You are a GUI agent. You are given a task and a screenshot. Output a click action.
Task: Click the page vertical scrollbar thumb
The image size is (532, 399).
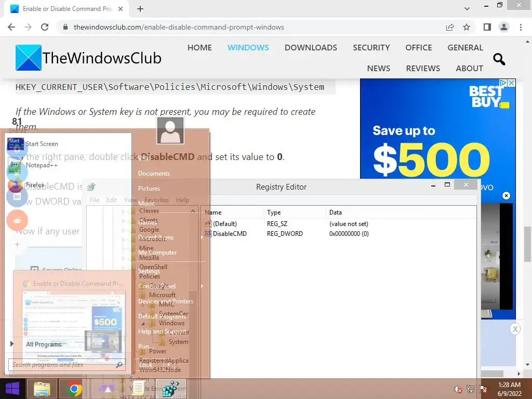527,244
